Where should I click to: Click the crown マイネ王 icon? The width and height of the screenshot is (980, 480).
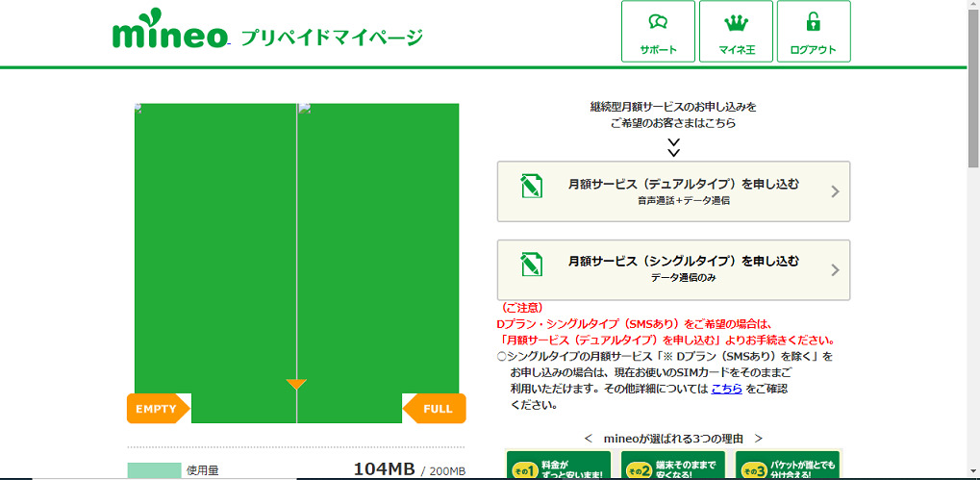click(x=737, y=24)
